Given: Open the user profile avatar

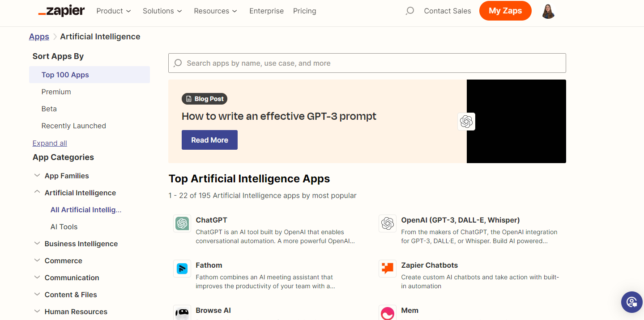Looking at the screenshot, I should pyautogui.click(x=548, y=11).
